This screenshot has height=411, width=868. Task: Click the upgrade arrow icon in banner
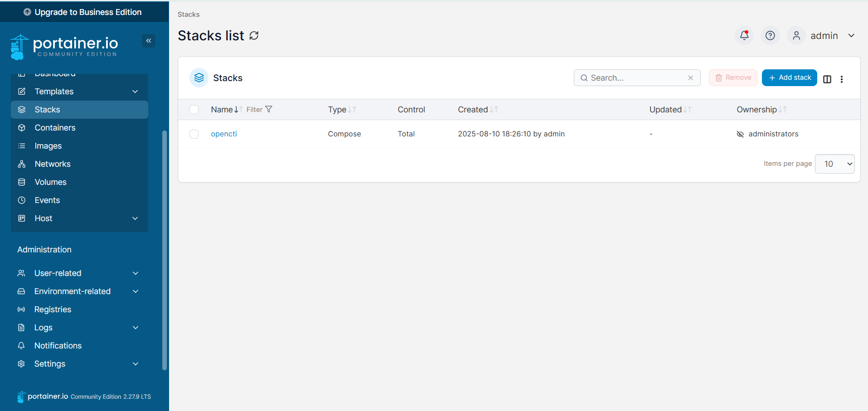click(27, 12)
